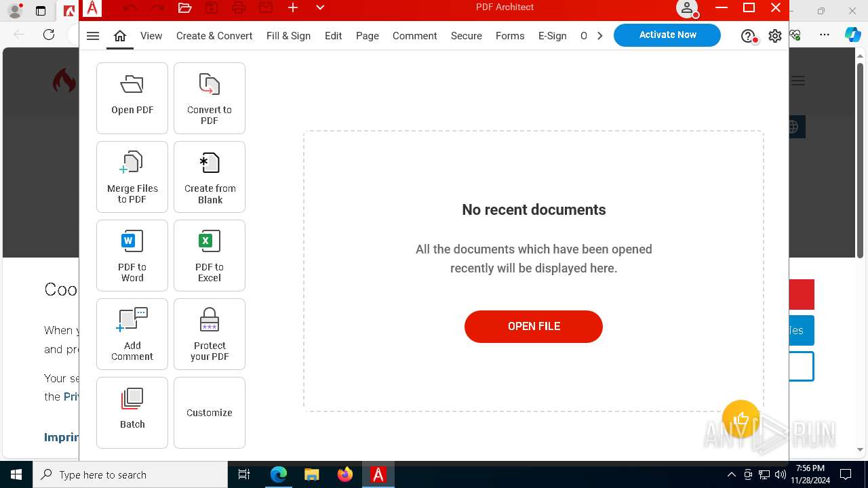Viewport: 868px width, 488px height.
Task: Launch the PDF to Word tile
Action: (x=132, y=256)
